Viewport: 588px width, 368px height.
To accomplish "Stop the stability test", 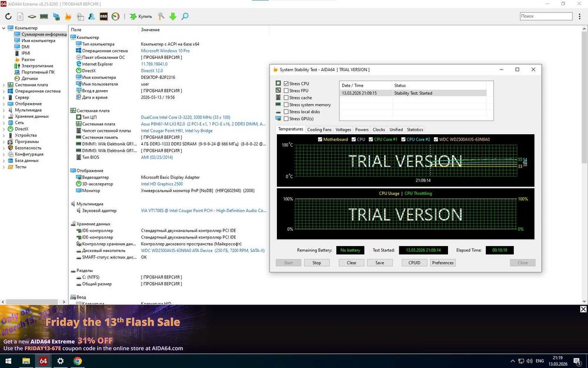I will click(316, 263).
